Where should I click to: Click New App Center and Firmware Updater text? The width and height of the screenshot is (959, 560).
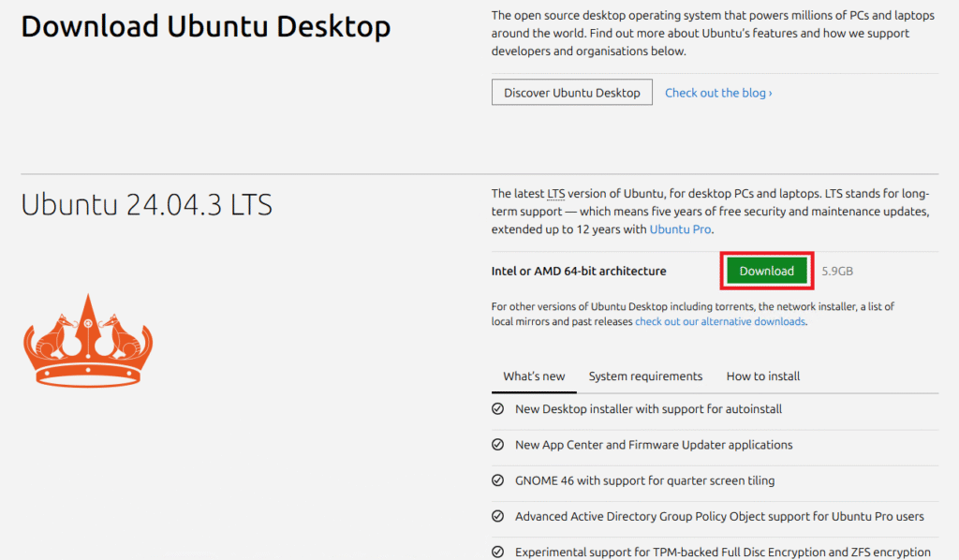654,445
